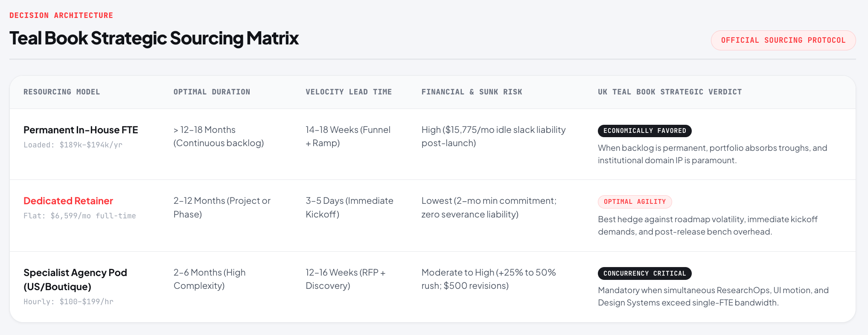
Task: Click the 'When backlog is permanent' verdict text
Action: pyautogui.click(x=713, y=154)
